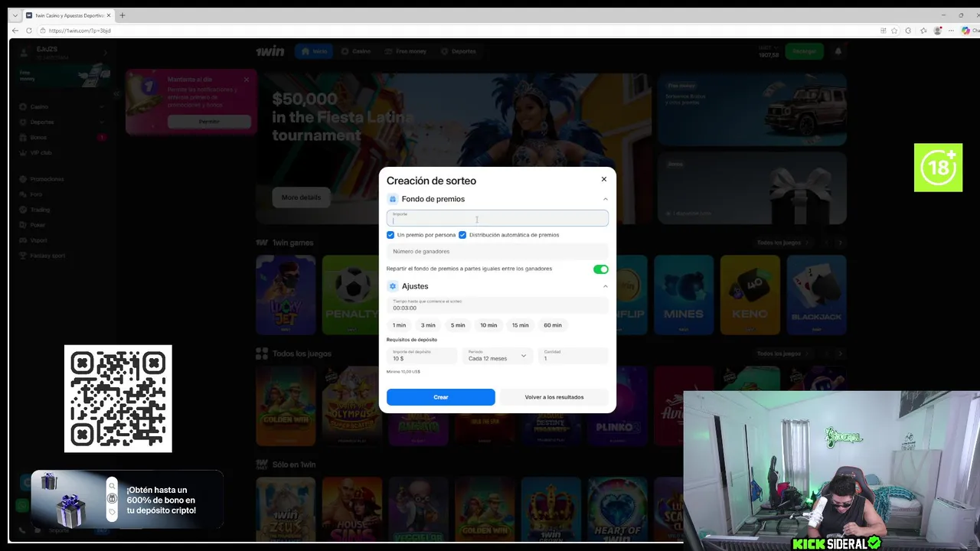
Task: Collapse the sidebar with double-chevron icon
Action: (117, 93)
